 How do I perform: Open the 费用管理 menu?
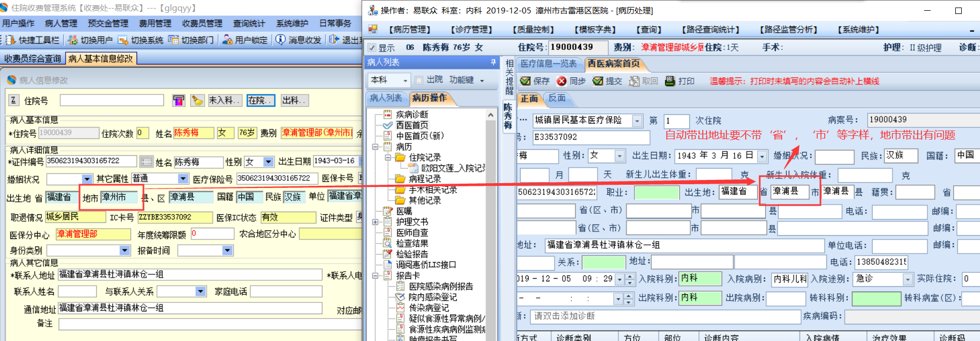tap(155, 23)
